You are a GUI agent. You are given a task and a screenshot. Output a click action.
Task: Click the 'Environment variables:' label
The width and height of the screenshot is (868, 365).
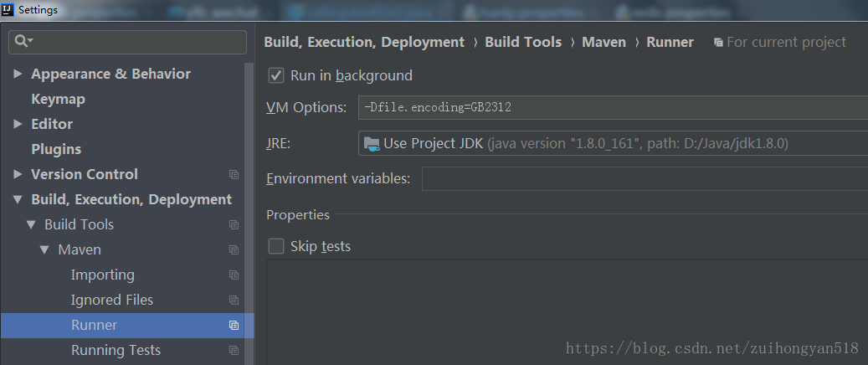(338, 179)
